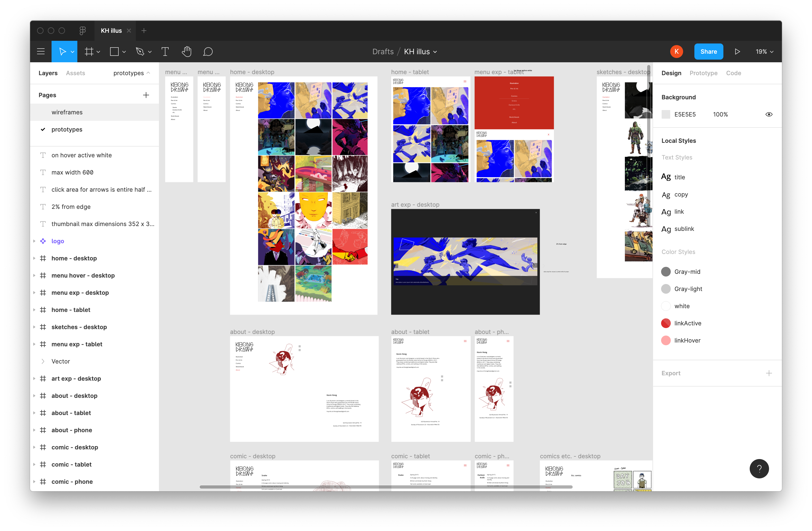Open shape tools dropdown arrow

click(x=124, y=52)
